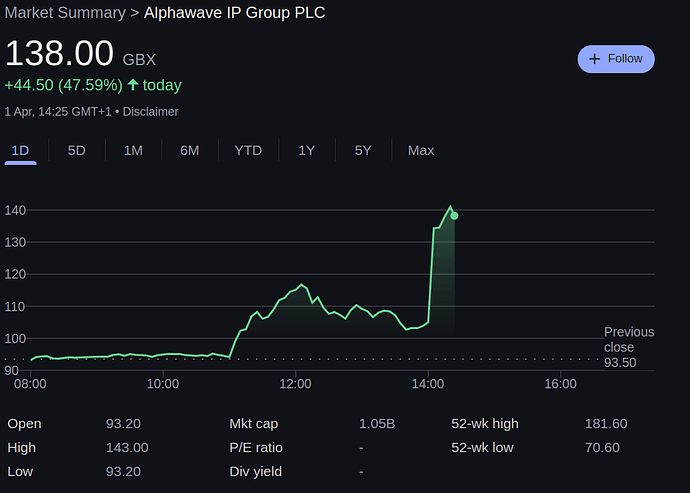
Task: Show the YTD time range
Action: coord(248,151)
